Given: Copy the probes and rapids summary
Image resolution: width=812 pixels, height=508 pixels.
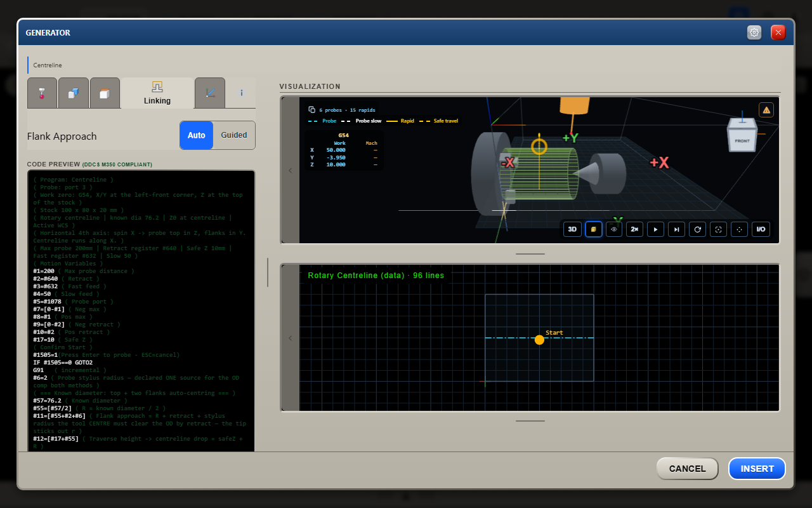Looking at the screenshot, I should pyautogui.click(x=311, y=109).
